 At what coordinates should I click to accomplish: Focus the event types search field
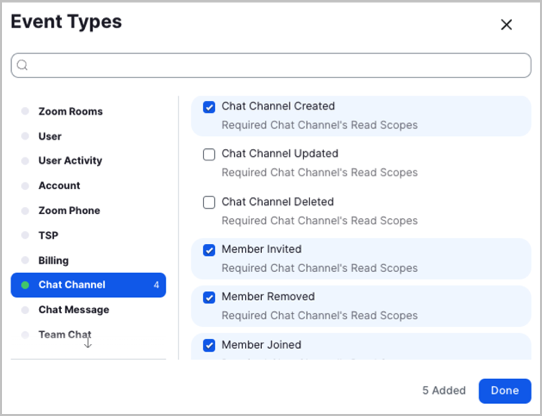coord(271,65)
